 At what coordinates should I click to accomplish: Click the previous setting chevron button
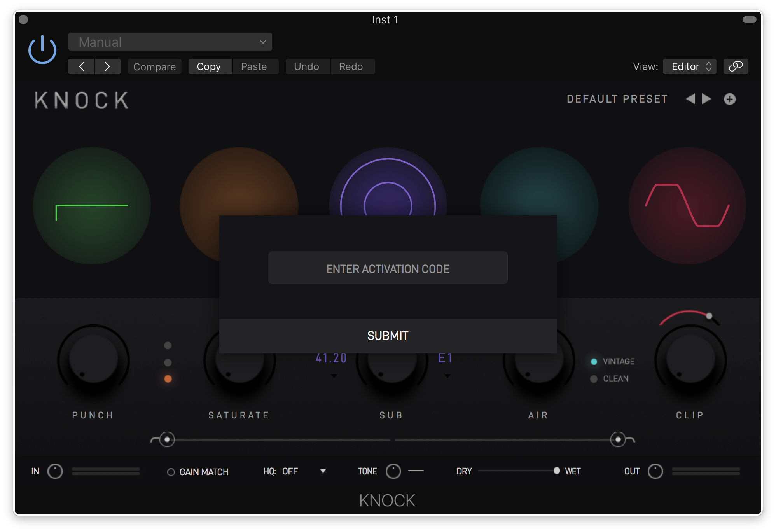click(x=81, y=66)
